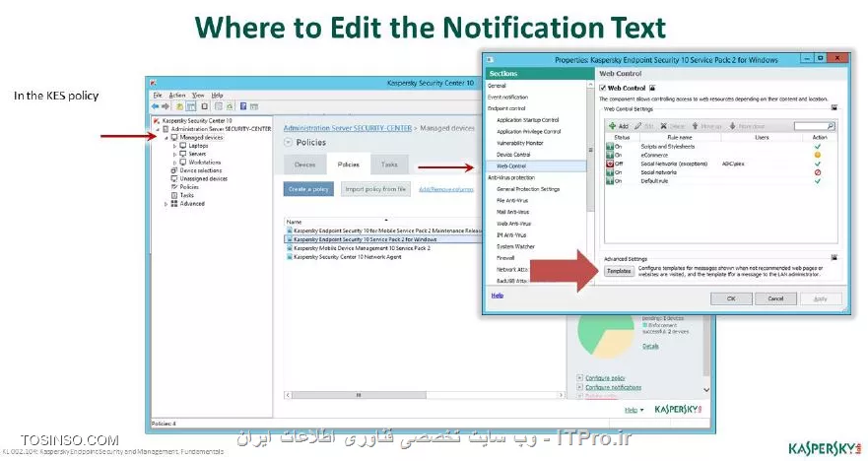Click the block action icon of Social networks rule
This screenshot has height=461, width=868.
[x=817, y=172]
